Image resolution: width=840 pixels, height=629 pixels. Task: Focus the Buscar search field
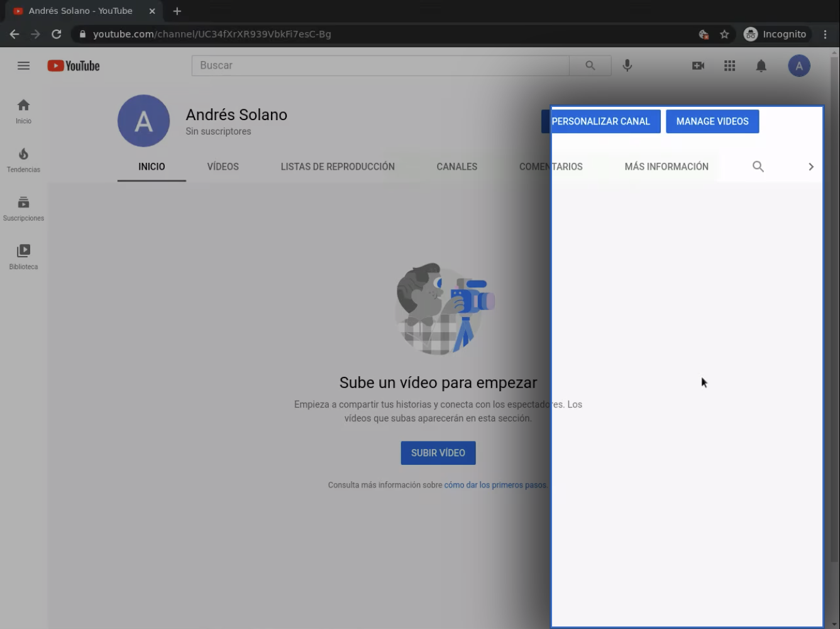click(x=380, y=65)
